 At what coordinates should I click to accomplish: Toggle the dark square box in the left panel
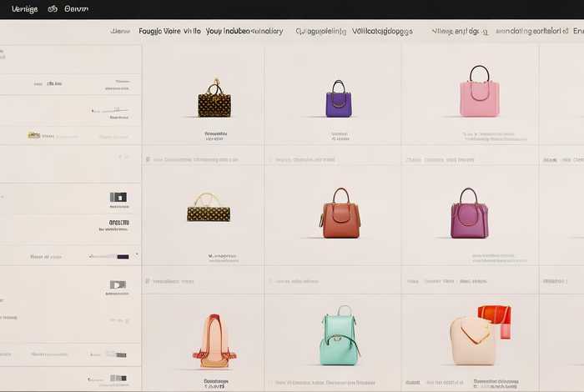(x=118, y=197)
